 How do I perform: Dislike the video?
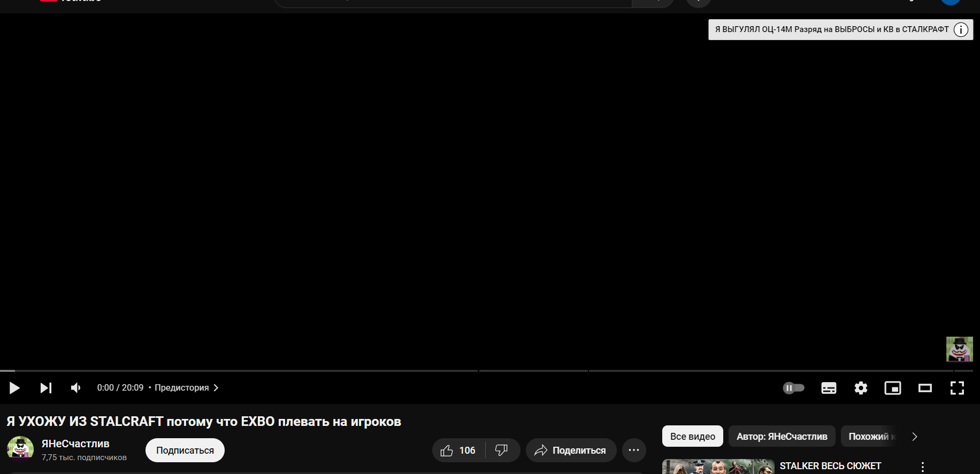point(502,450)
